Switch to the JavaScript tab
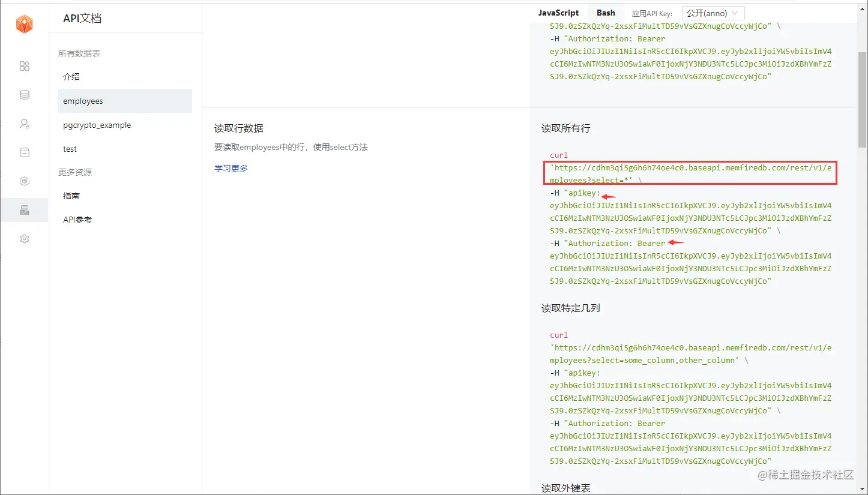Screen dimensions: 868x495 [x=558, y=13]
